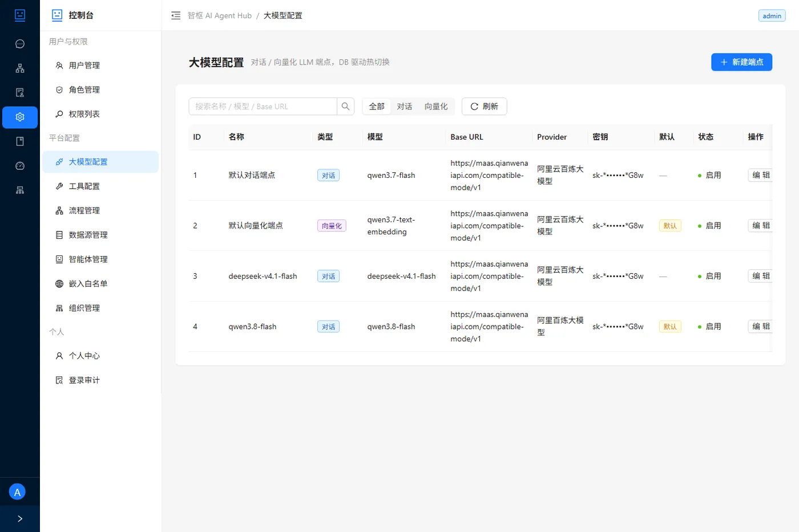Select 大模型配置 in the sidebar
The width and height of the screenshot is (799, 532).
click(x=100, y=162)
